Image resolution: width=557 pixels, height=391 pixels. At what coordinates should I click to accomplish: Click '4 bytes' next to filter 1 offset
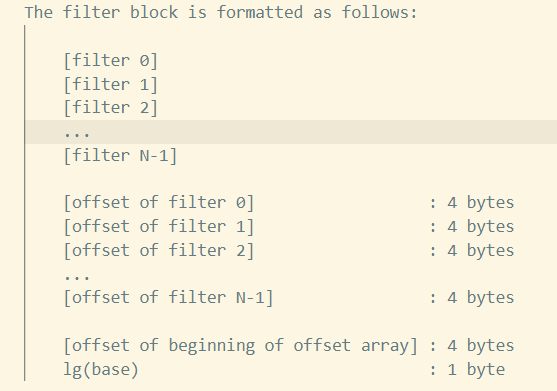click(x=481, y=227)
